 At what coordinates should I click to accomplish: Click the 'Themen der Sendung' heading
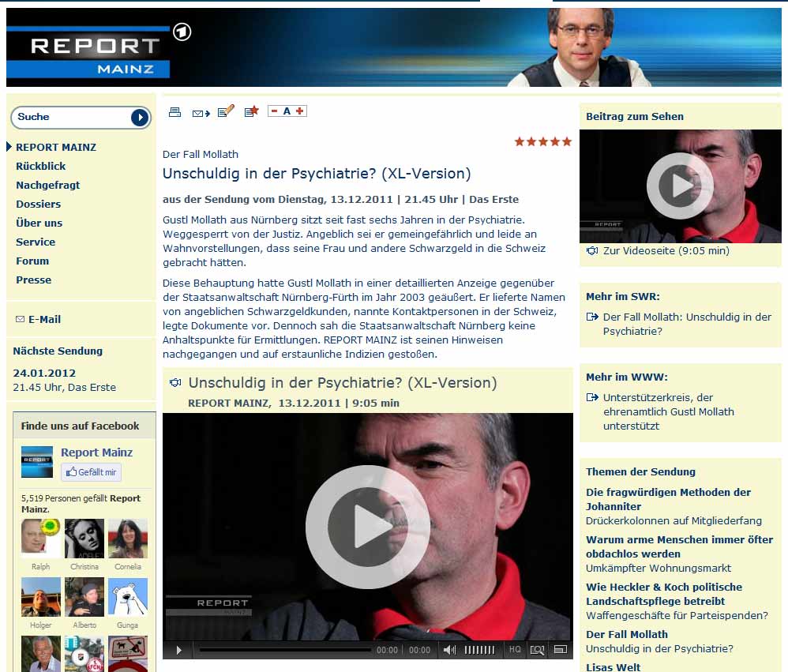tap(641, 471)
